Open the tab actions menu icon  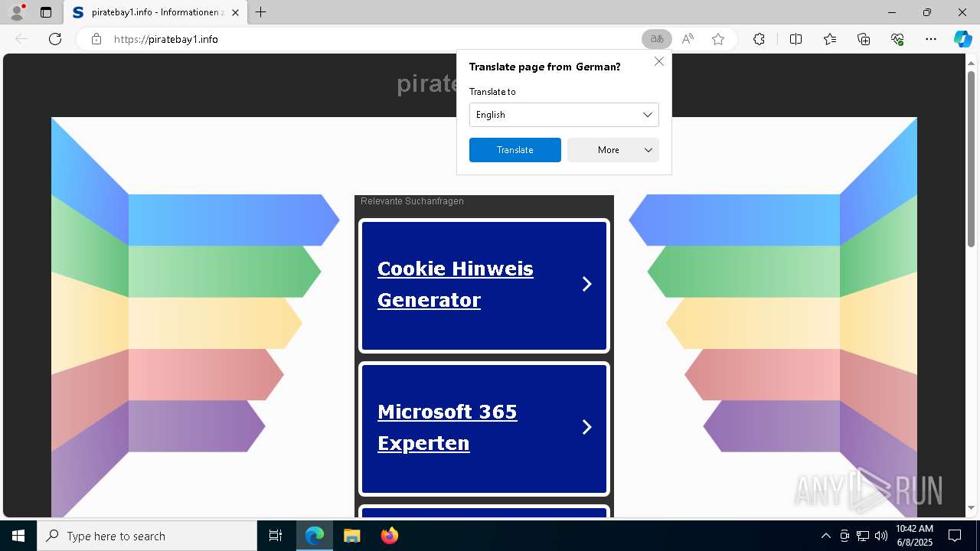[46, 12]
